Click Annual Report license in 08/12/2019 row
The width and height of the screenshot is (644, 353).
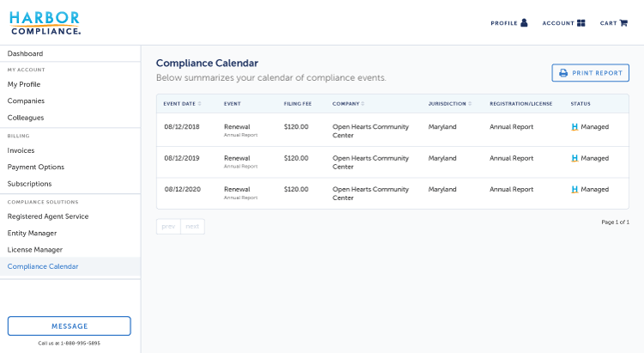coord(512,158)
